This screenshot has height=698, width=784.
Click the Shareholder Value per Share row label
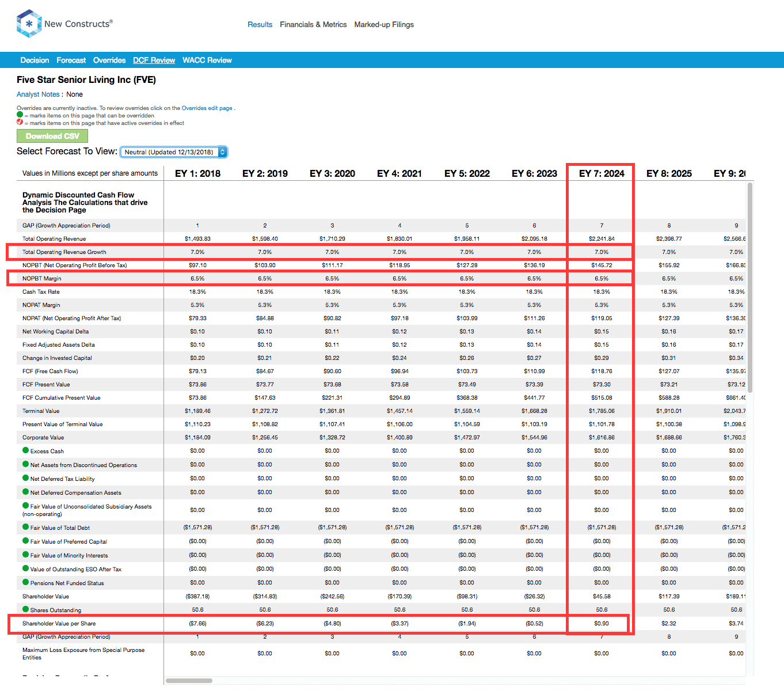pos(59,623)
